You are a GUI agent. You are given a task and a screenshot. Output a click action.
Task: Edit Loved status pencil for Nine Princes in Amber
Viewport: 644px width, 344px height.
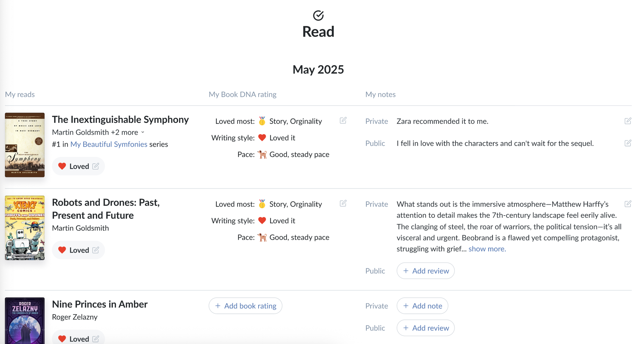pyautogui.click(x=96, y=339)
